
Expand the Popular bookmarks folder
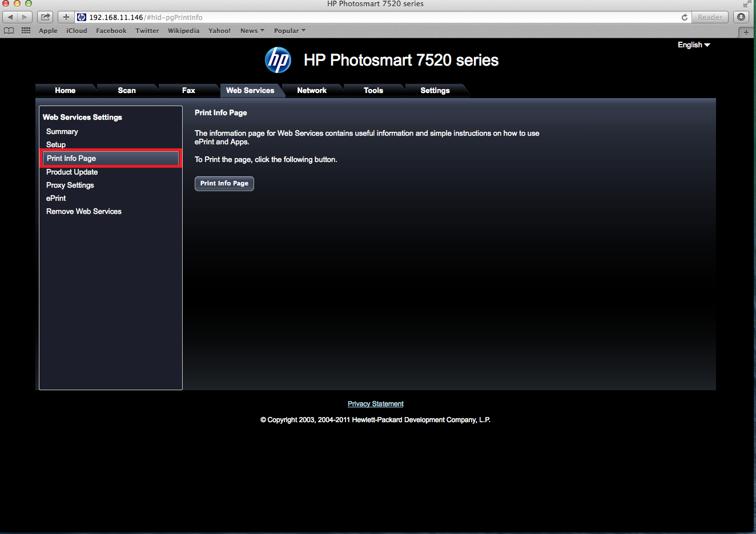(x=289, y=31)
